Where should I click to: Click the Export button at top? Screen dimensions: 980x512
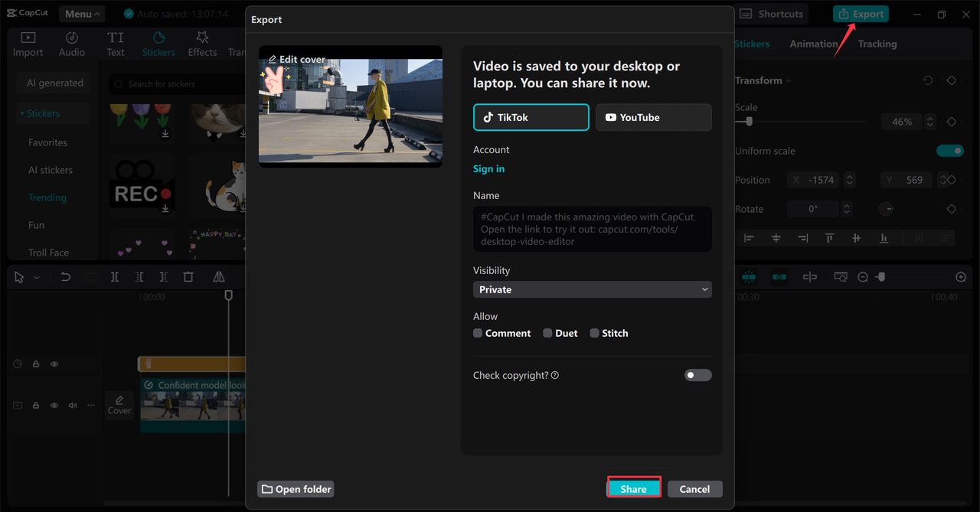pos(861,14)
